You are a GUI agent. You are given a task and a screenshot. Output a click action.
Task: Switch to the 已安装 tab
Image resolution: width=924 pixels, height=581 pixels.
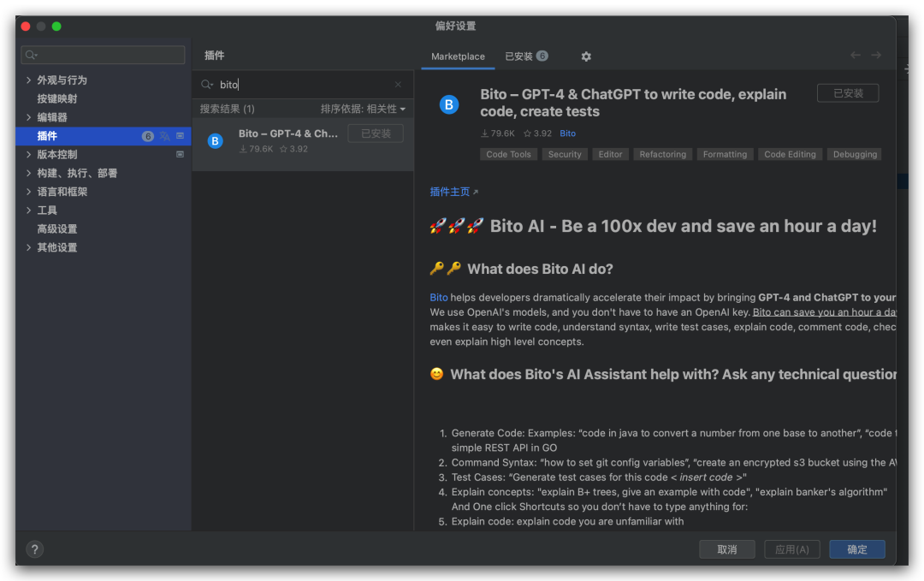526,56
